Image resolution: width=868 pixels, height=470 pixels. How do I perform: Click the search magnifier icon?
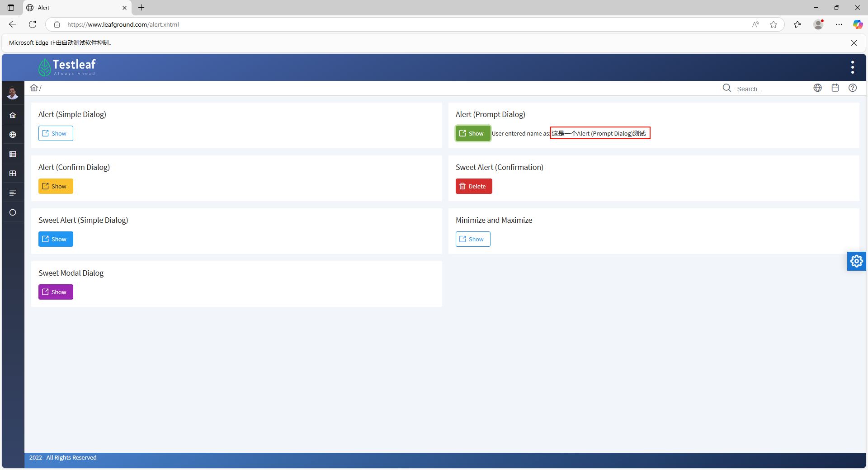click(727, 88)
